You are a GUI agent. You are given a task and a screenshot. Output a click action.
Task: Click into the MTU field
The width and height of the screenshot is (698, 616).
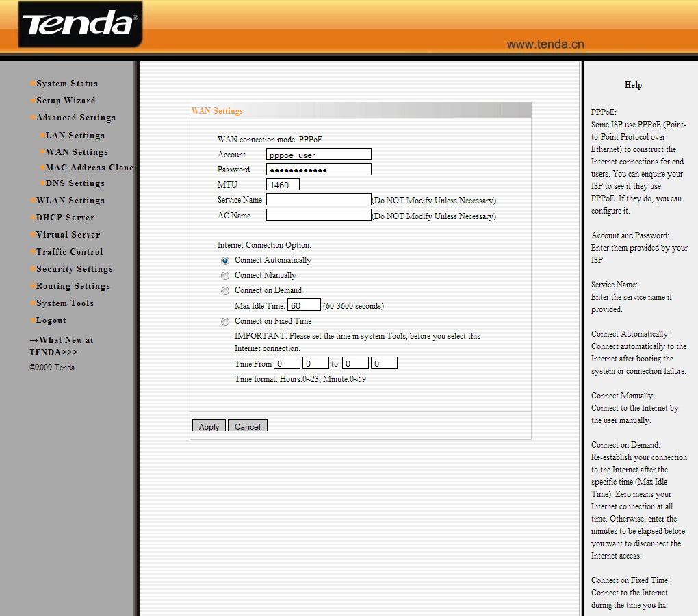click(x=283, y=185)
